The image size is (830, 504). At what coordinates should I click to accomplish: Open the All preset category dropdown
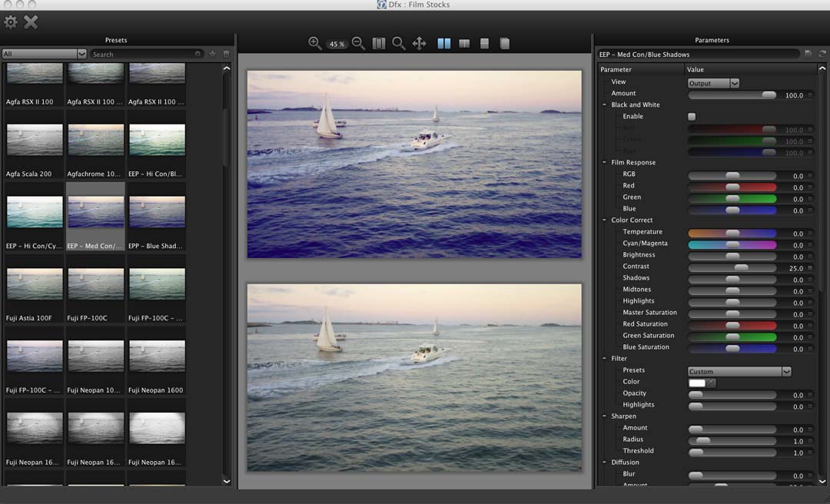[x=44, y=54]
